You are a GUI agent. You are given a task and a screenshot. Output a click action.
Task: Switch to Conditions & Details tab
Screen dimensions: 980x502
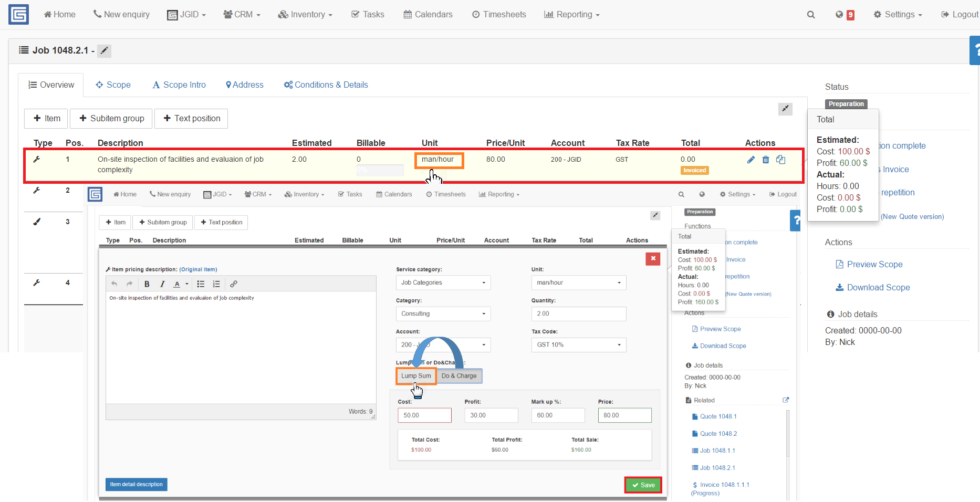pyautogui.click(x=326, y=85)
